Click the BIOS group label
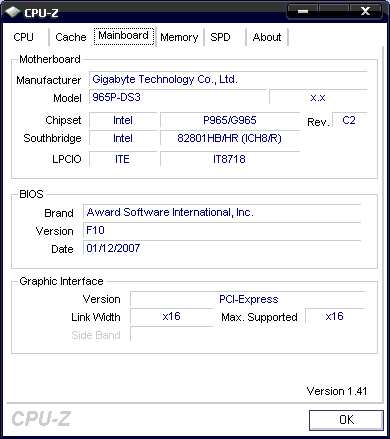 point(31,194)
